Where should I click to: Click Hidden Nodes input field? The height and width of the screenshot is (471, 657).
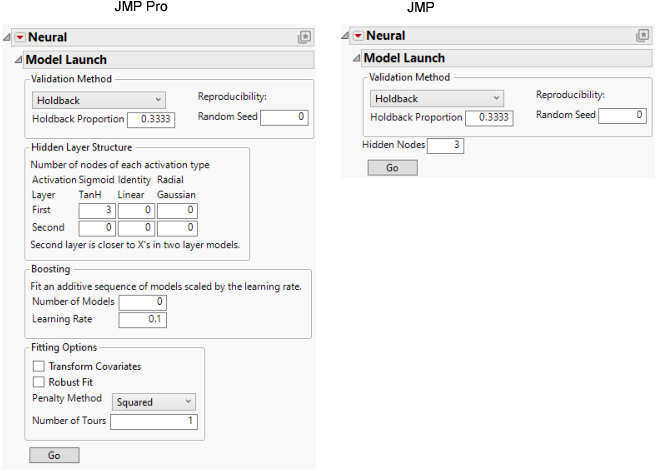click(445, 145)
